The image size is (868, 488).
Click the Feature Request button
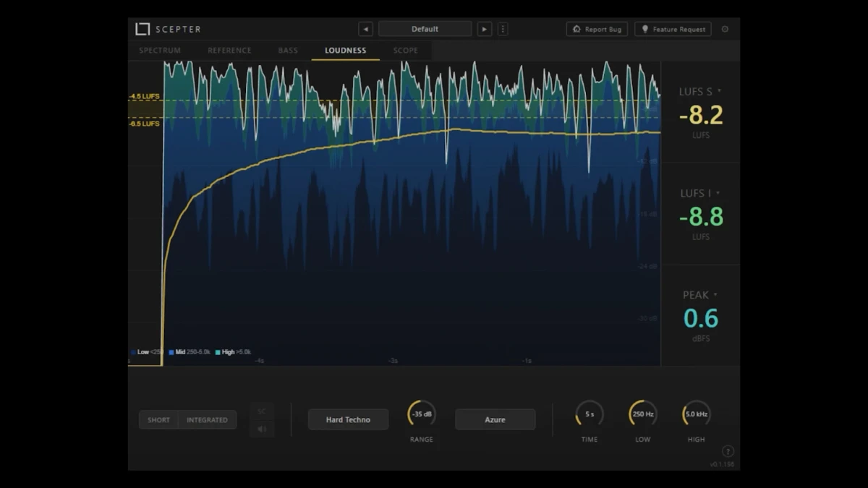coord(673,29)
